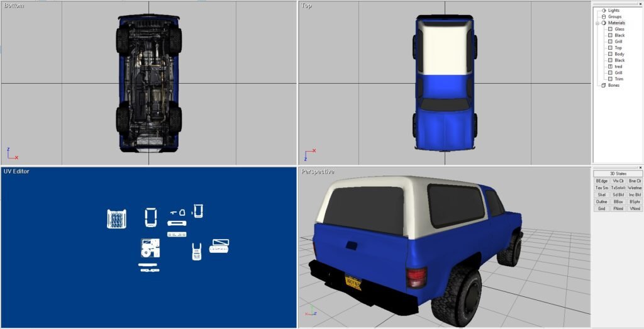644x329 pixels.
Task: Click the Groups node icon
Action: pyautogui.click(x=603, y=17)
